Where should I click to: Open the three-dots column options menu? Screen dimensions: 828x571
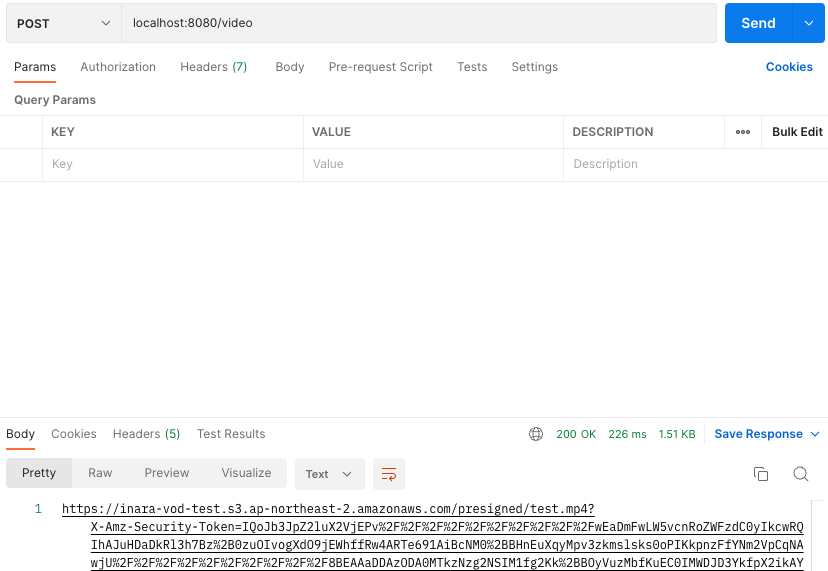point(743,132)
